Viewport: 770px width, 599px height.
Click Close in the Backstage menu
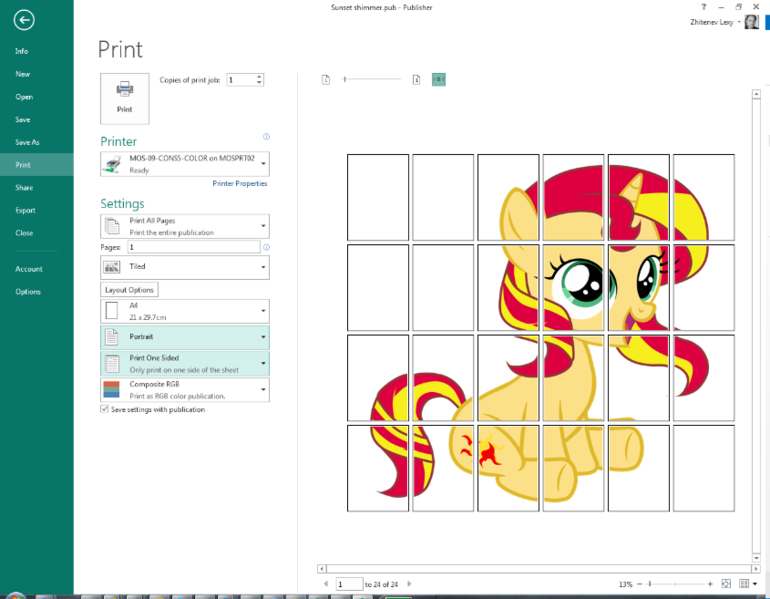click(24, 233)
